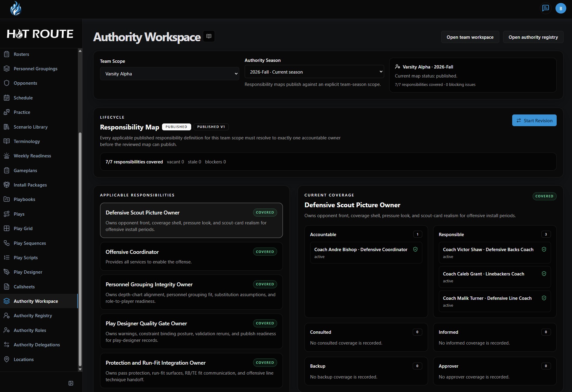572x392 pixels.
Task: Click the Hot Route flame logo
Action: click(16, 8)
